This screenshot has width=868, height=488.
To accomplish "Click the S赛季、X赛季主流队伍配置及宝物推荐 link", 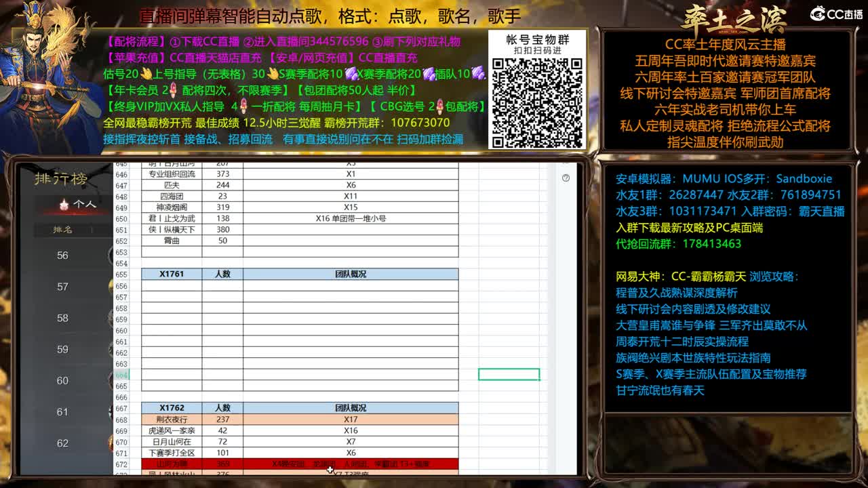I will (x=711, y=374).
